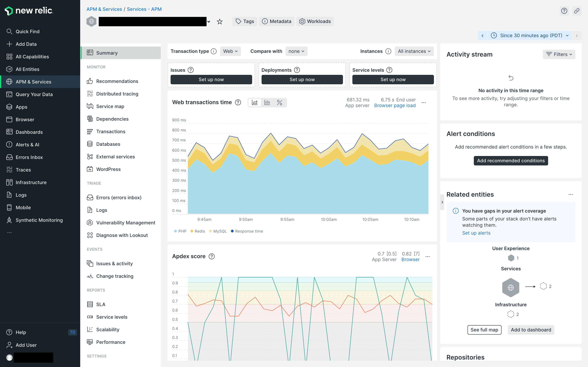
Task: Switch chart to percentile view
Action: [279, 103]
